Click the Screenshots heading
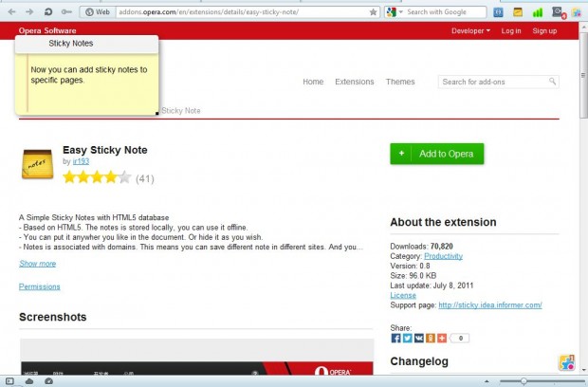This screenshot has width=588, height=387. [x=53, y=317]
